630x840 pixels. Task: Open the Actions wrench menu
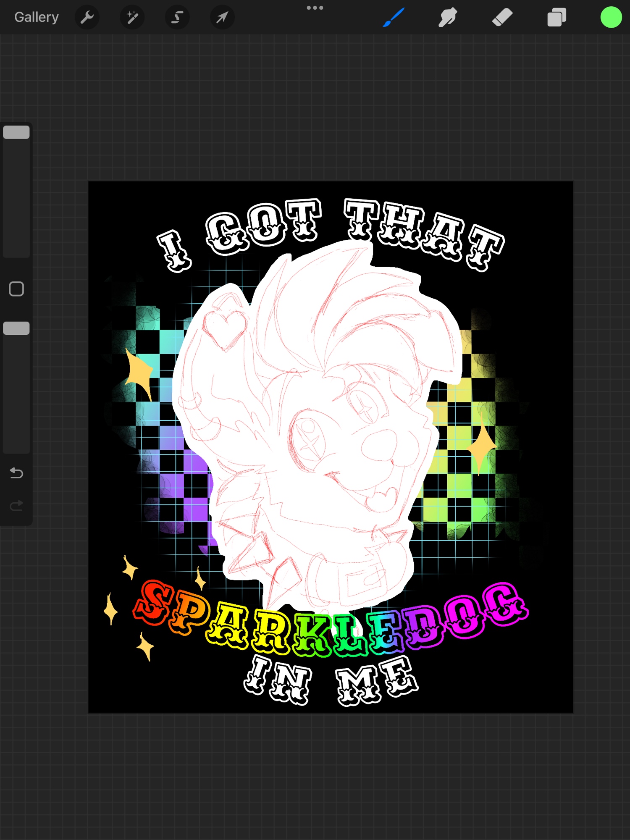coord(87,17)
